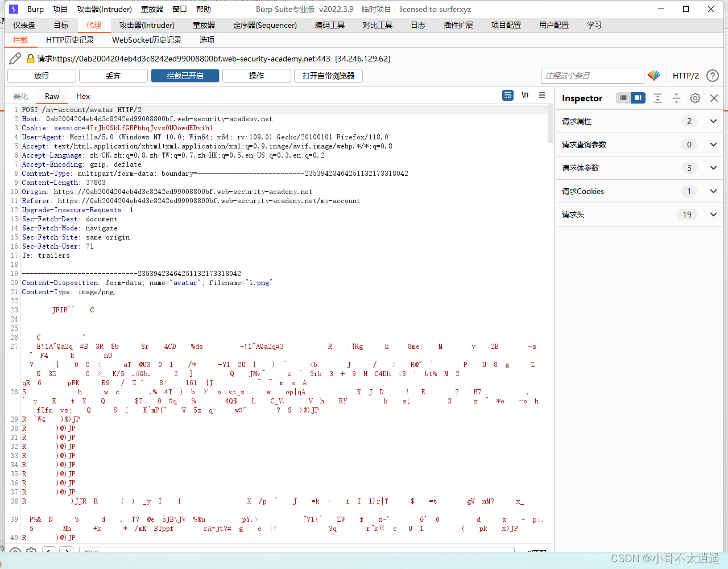Expand 请求查询参数 section chevron
Screen dimensions: 728x569
pyautogui.click(x=713, y=145)
